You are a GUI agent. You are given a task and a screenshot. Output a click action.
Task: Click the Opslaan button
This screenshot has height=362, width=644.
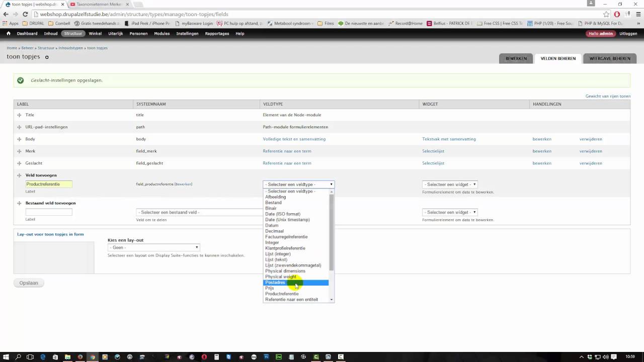[x=29, y=283]
